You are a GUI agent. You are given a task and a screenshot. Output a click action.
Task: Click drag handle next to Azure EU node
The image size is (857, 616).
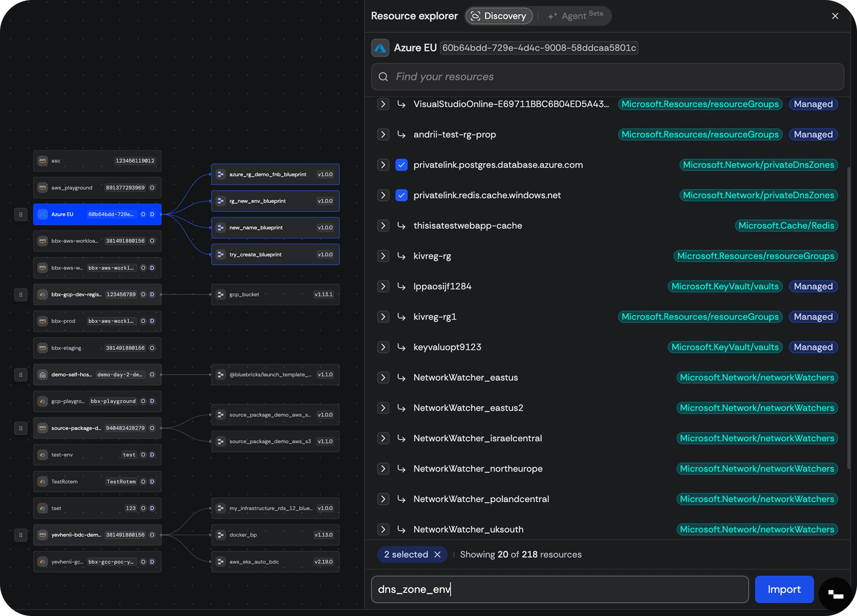pos(21,215)
